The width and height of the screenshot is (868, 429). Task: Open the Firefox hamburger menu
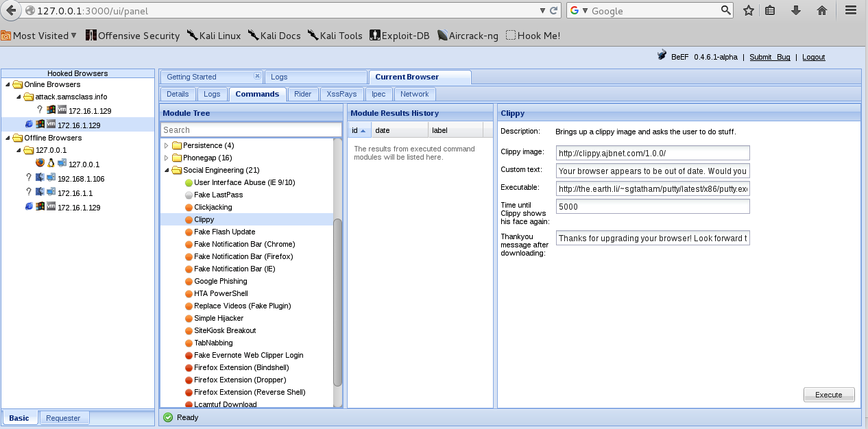pyautogui.click(x=851, y=10)
